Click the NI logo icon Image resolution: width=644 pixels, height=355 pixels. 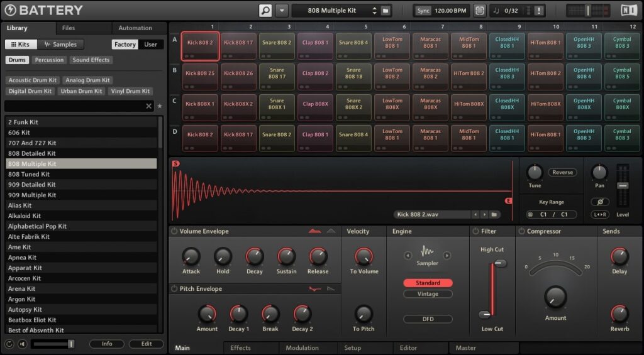coord(629,10)
